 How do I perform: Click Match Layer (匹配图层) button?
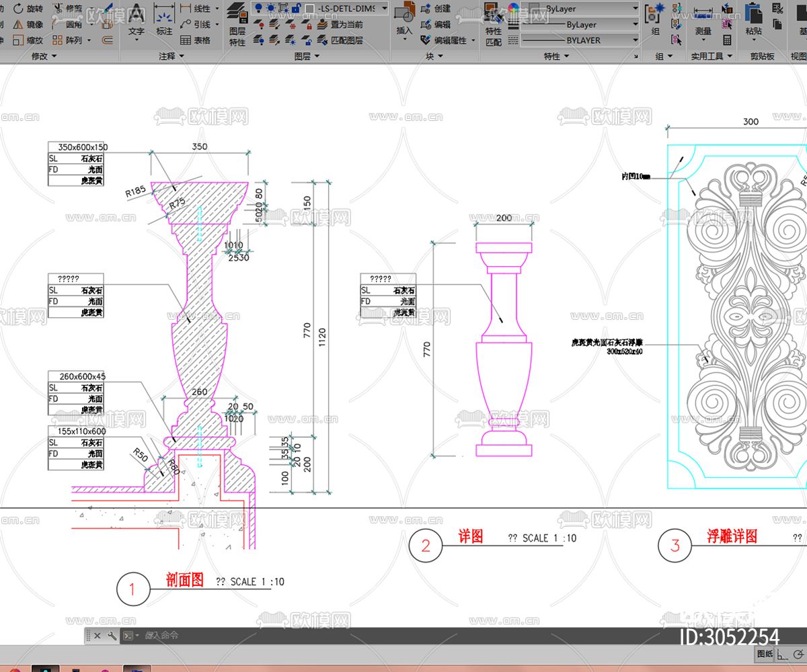(x=347, y=40)
